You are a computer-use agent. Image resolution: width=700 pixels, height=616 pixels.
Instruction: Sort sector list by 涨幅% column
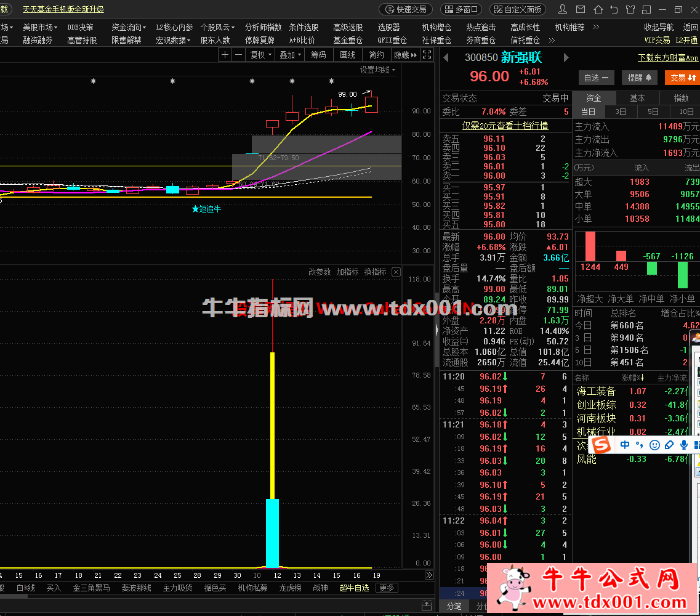pyautogui.click(x=633, y=378)
